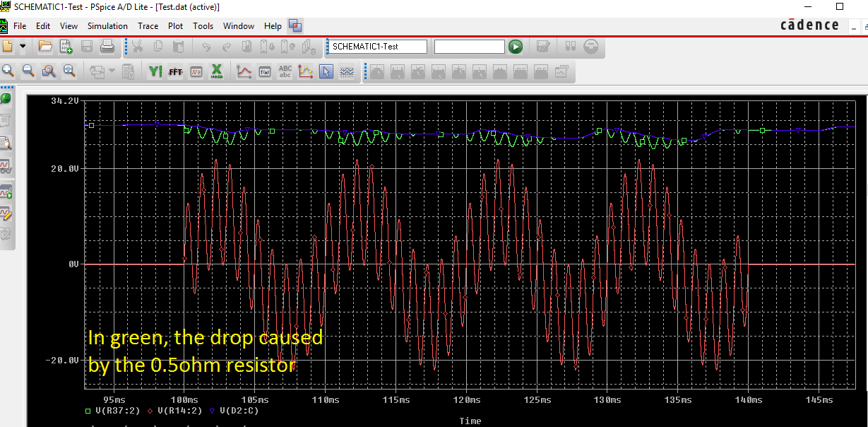Click the ABC Text Label icon
This screenshot has width=868, height=427.
[x=285, y=71]
